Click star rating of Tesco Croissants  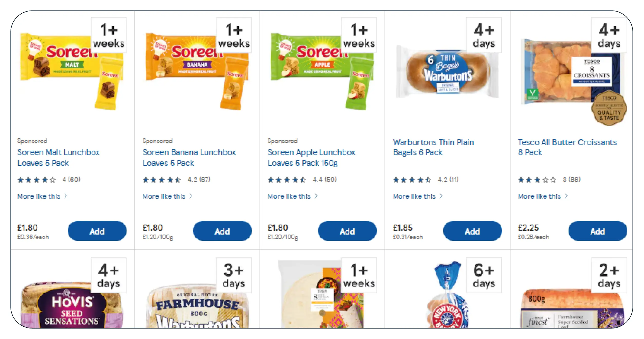click(537, 180)
